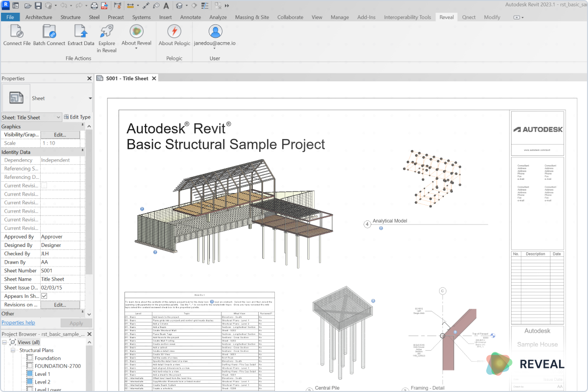The image size is (588, 392).
Task: Click the Apply button in Properties
Action: tap(76, 323)
